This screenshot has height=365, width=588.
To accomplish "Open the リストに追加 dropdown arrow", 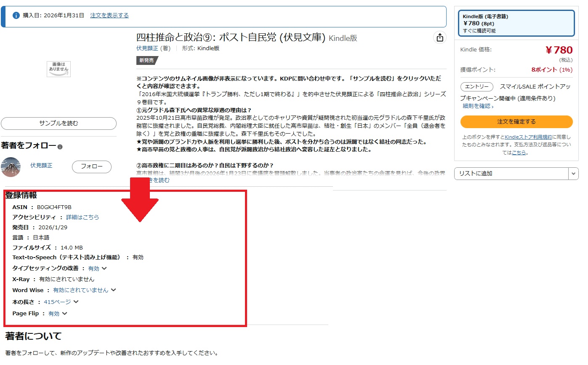I will (x=573, y=174).
